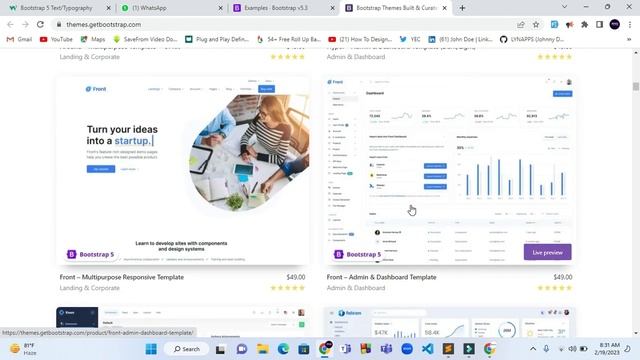This screenshot has height=360, width=640.
Task: Open File Explorer from the taskbar
Action: (262, 349)
